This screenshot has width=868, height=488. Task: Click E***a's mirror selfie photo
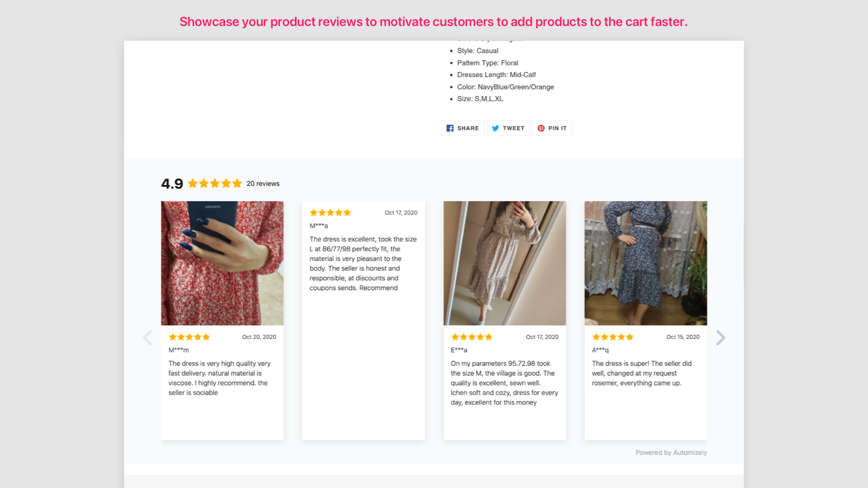[x=504, y=263]
